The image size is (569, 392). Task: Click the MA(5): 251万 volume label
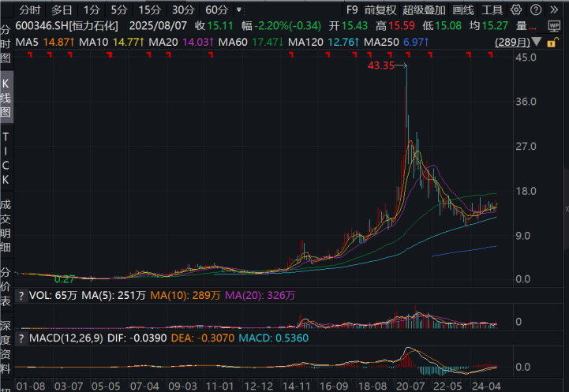tap(114, 296)
